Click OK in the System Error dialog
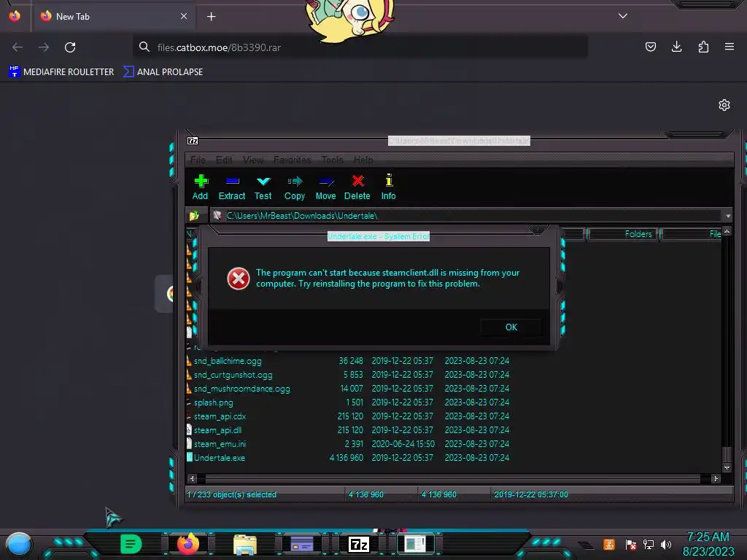 point(511,327)
